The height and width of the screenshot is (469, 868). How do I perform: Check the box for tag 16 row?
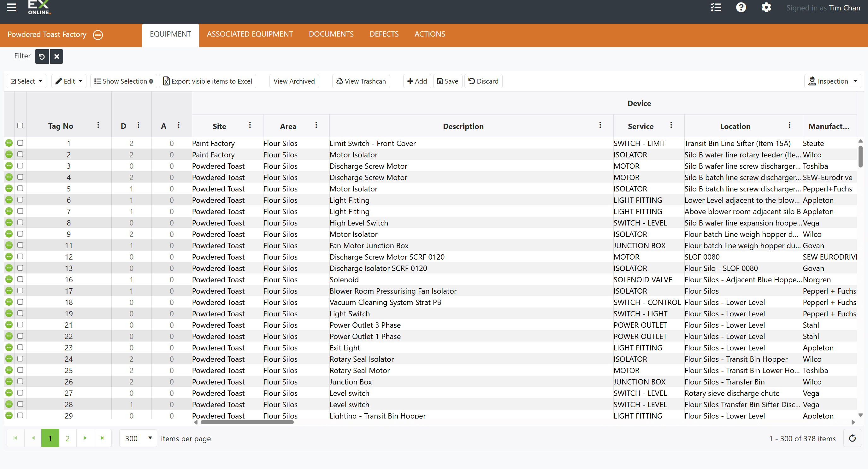20,279
